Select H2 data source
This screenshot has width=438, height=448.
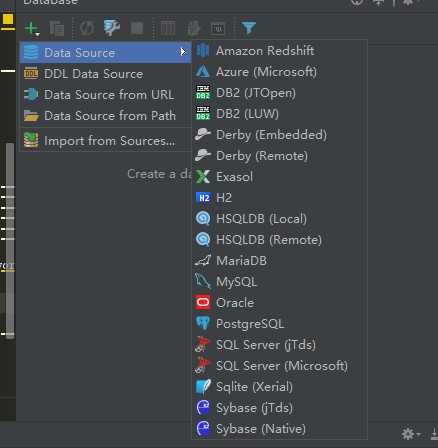pyautogui.click(x=279, y=198)
